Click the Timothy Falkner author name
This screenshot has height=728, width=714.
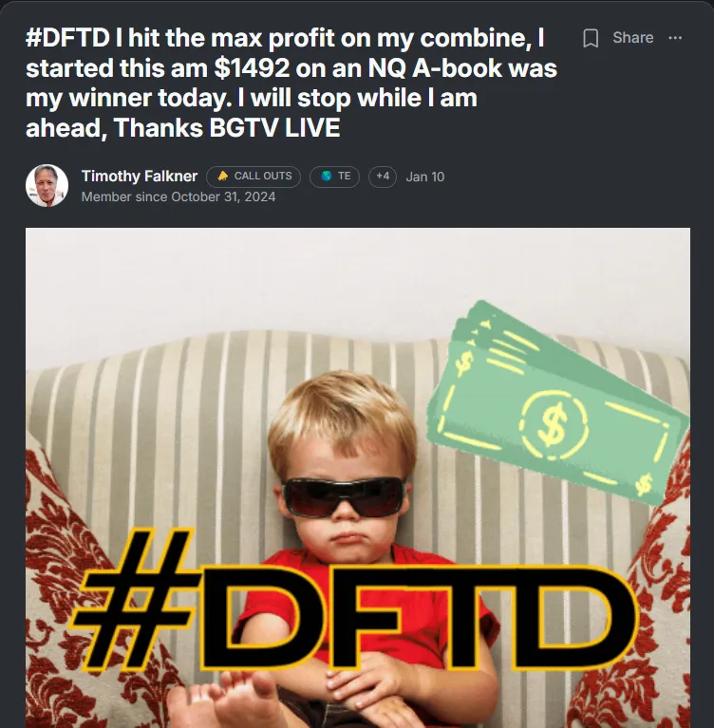tap(140, 177)
